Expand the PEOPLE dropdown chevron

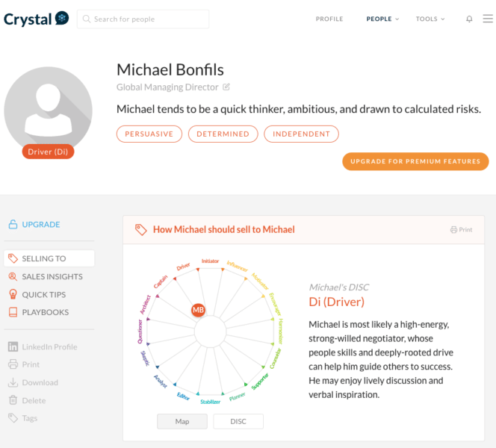pos(397,19)
